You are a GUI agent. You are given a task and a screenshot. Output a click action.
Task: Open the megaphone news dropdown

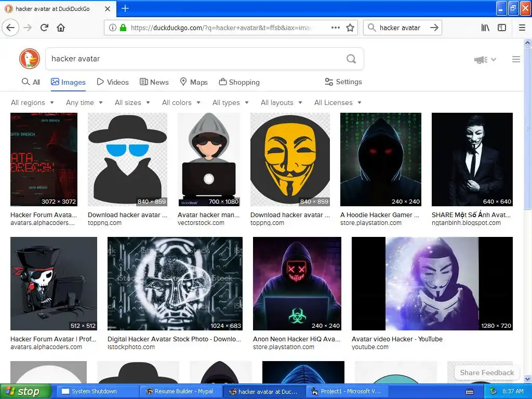485,60
